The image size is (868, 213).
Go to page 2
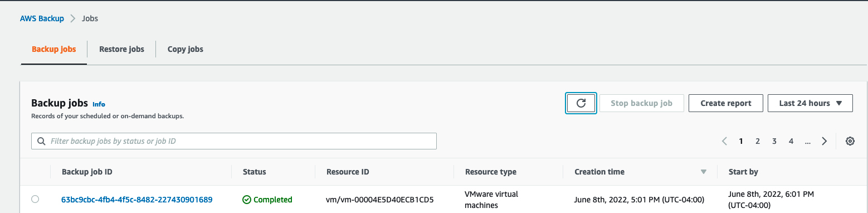[758, 141]
